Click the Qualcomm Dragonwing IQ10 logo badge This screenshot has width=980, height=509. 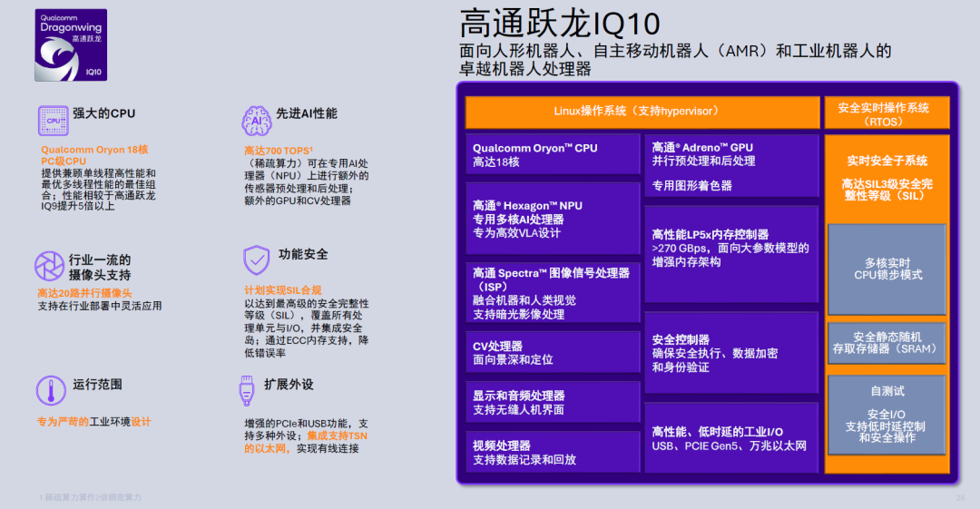[71, 45]
